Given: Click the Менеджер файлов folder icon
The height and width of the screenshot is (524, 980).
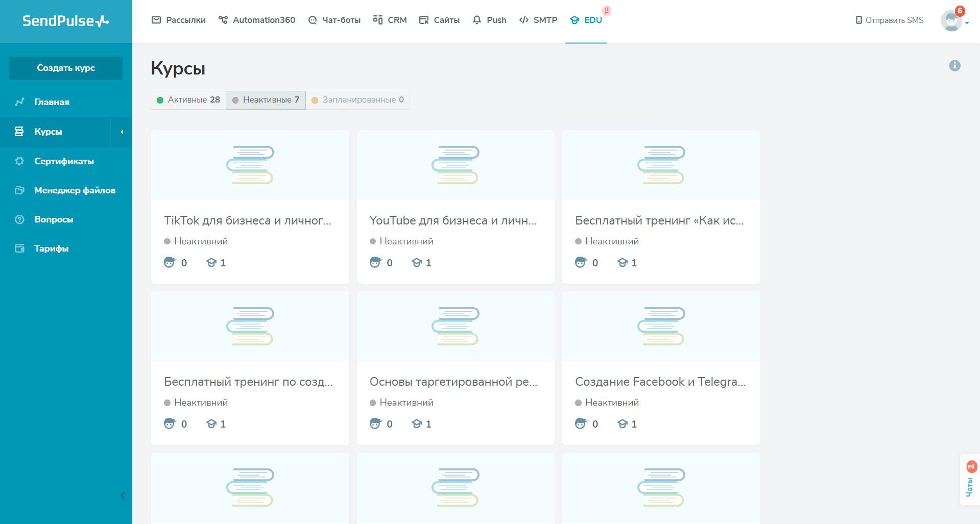Looking at the screenshot, I should [19, 190].
